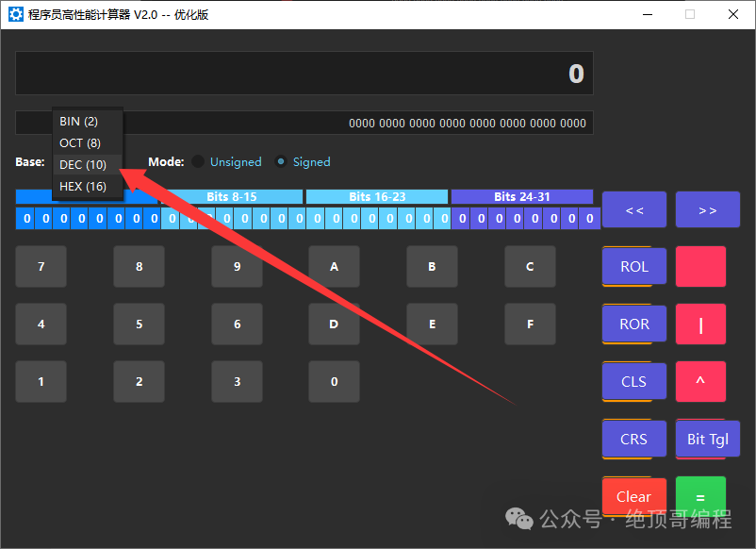This screenshot has width=756, height=549.
Task: Tap digit 8 on the keypad
Action: click(139, 266)
